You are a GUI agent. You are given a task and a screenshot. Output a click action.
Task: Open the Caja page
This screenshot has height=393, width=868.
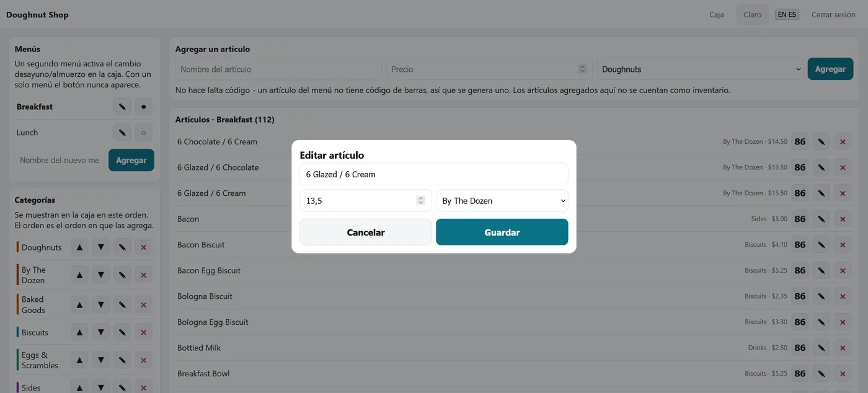click(717, 14)
